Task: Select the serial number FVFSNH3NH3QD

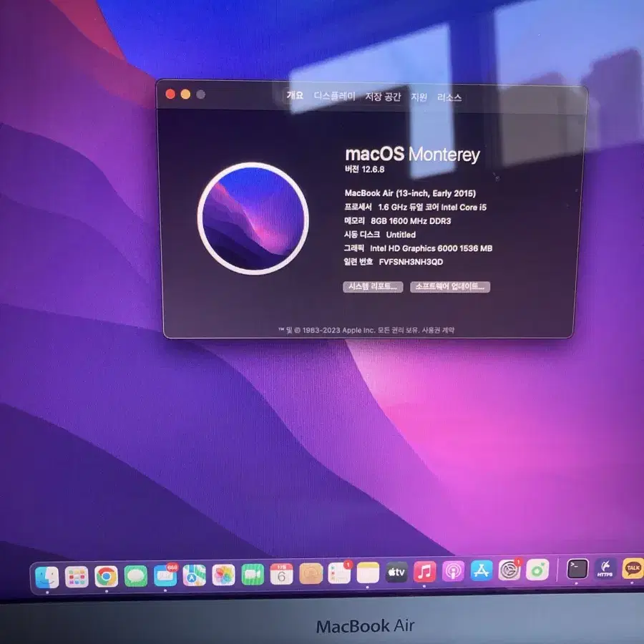Action: (411, 262)
